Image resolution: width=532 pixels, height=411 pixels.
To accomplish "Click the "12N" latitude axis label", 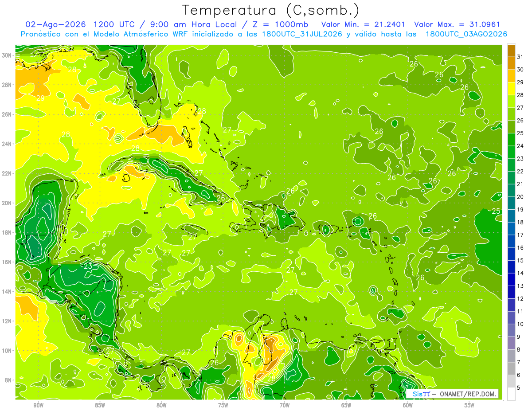I will (x=7, y=321).
